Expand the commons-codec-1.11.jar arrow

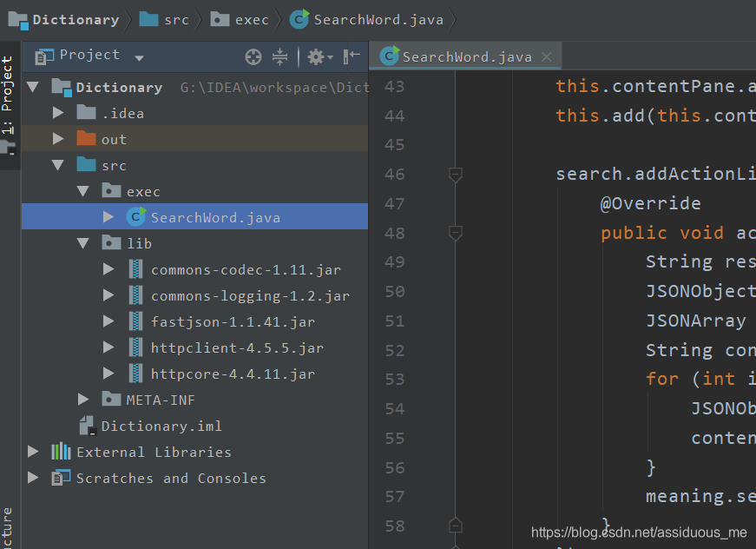108,269
